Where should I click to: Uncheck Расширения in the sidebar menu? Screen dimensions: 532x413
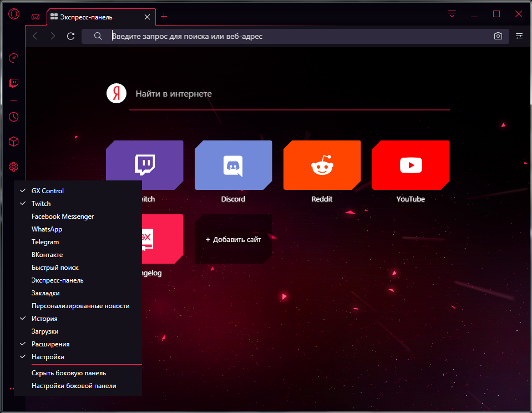tap(78, 344)
